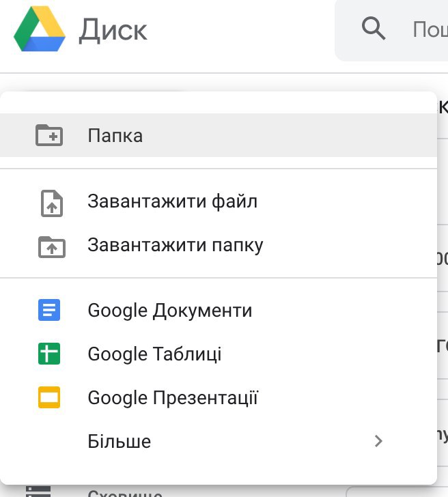Choose Завантажити файл from the menu

[172, 202]
